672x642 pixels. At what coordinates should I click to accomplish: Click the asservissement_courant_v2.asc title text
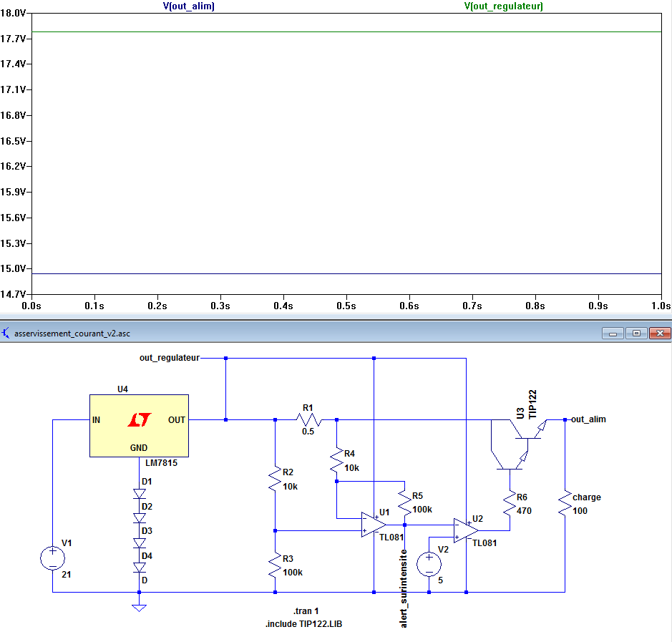(72, 334)
